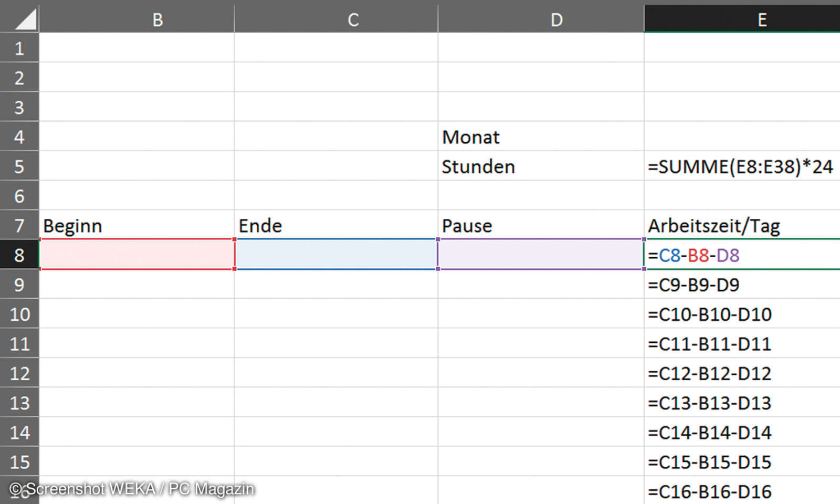Select column header D

pos(555,20)
